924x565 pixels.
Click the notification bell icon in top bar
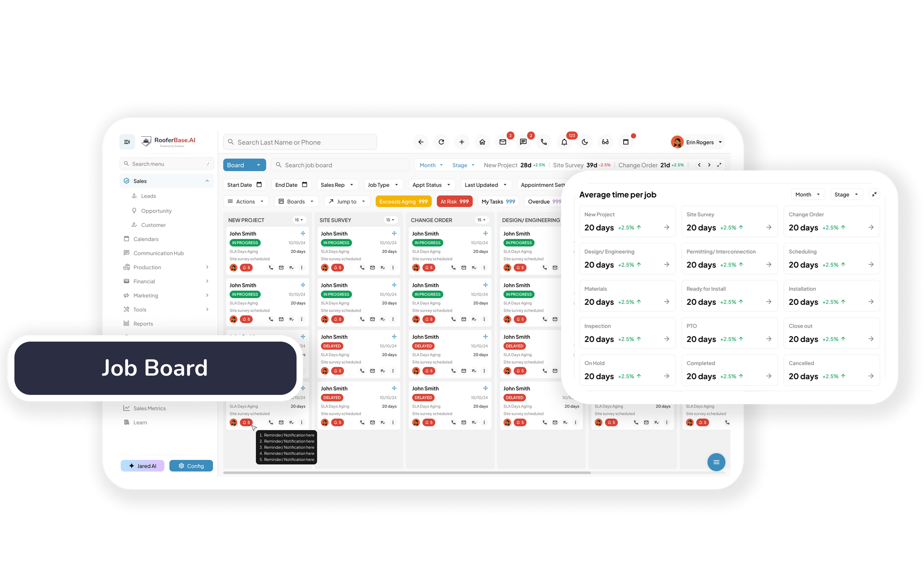tap(565, 142)
